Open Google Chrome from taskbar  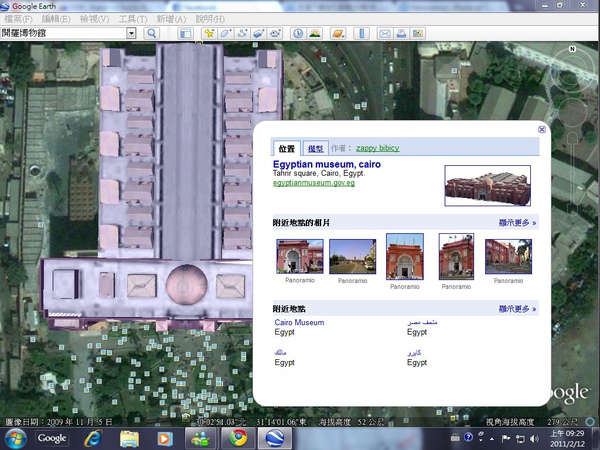point(238,439)
